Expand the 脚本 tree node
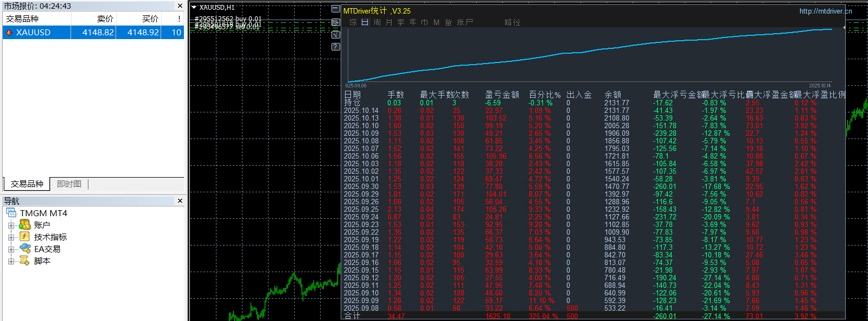The image size is (868, 321). click(11, 261)
